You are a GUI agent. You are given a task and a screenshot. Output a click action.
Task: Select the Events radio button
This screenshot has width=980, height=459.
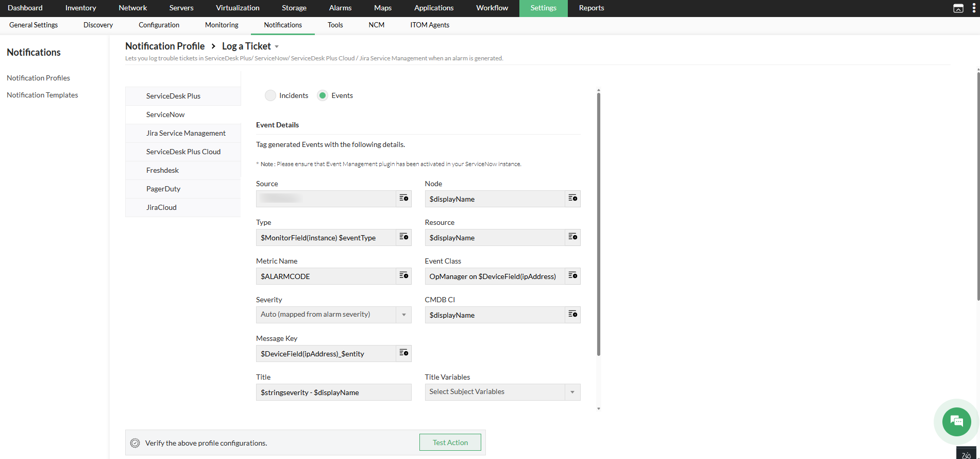(323, 95)
